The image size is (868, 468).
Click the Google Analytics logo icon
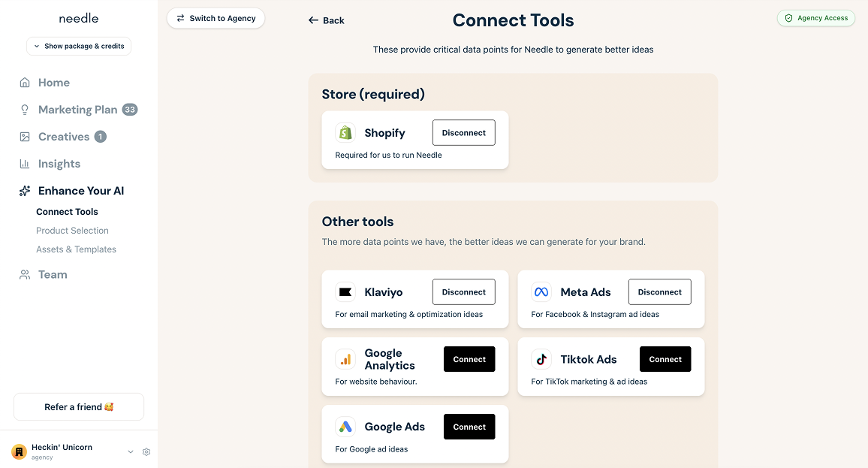(x=345, y=359)
